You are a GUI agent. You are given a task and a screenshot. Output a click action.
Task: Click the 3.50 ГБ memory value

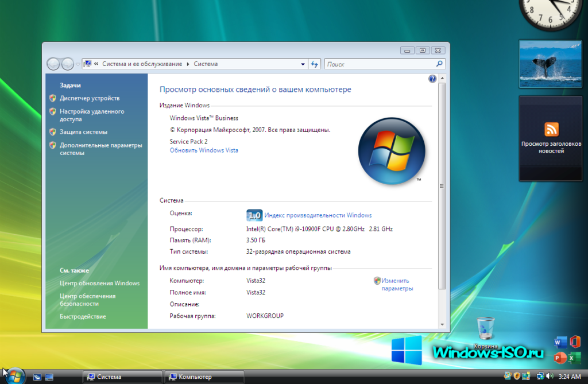pos(256,241)
